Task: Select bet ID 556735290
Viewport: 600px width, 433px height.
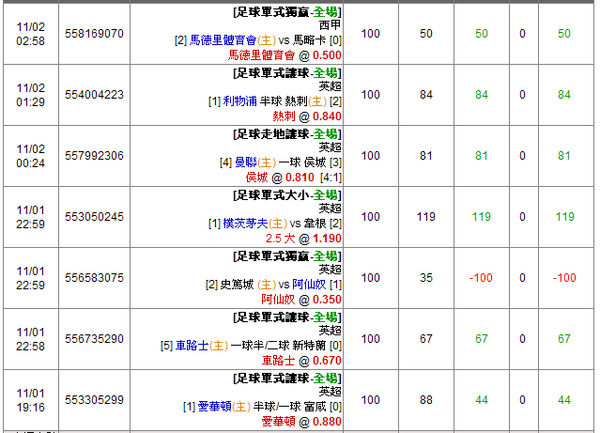Action: tap(94, 339)
